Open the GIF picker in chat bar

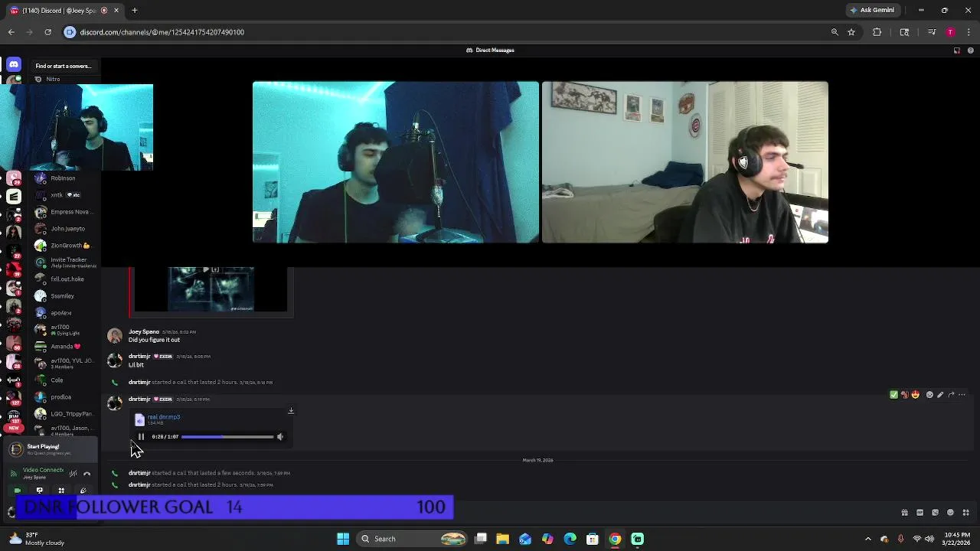coord(920,513)
